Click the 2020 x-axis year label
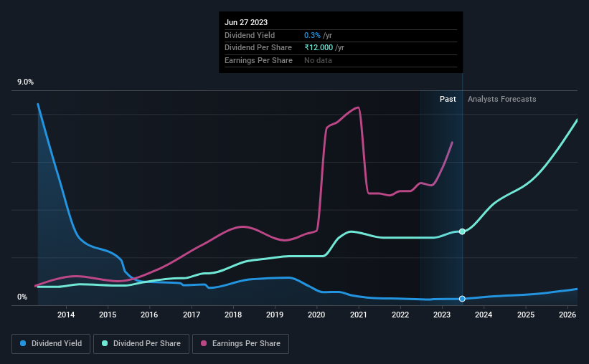 (x=316, y=315)
